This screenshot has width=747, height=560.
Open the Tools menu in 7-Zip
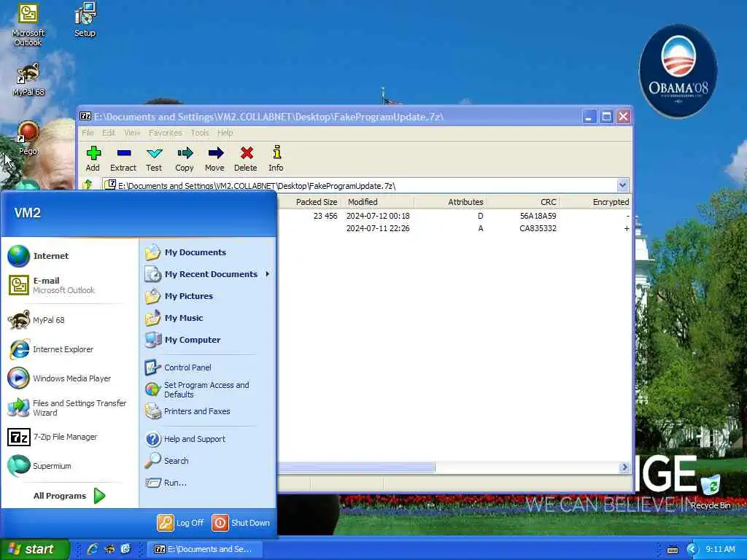click(x=200, y=133)
